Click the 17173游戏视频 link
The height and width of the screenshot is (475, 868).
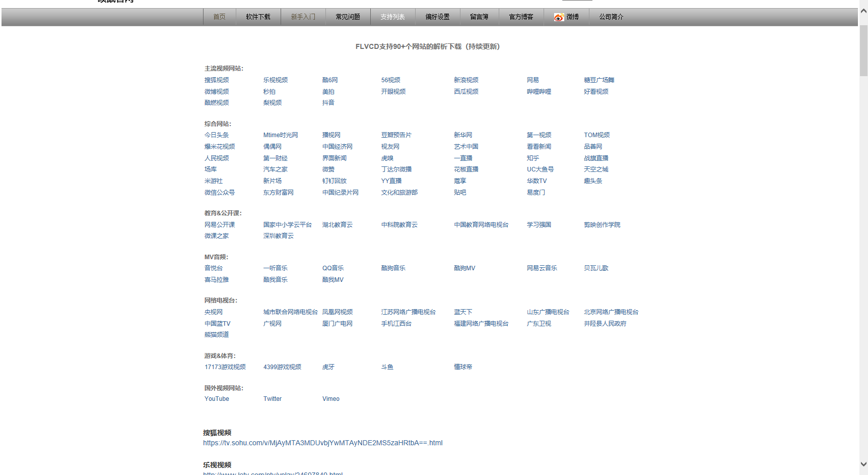(225, 367)
